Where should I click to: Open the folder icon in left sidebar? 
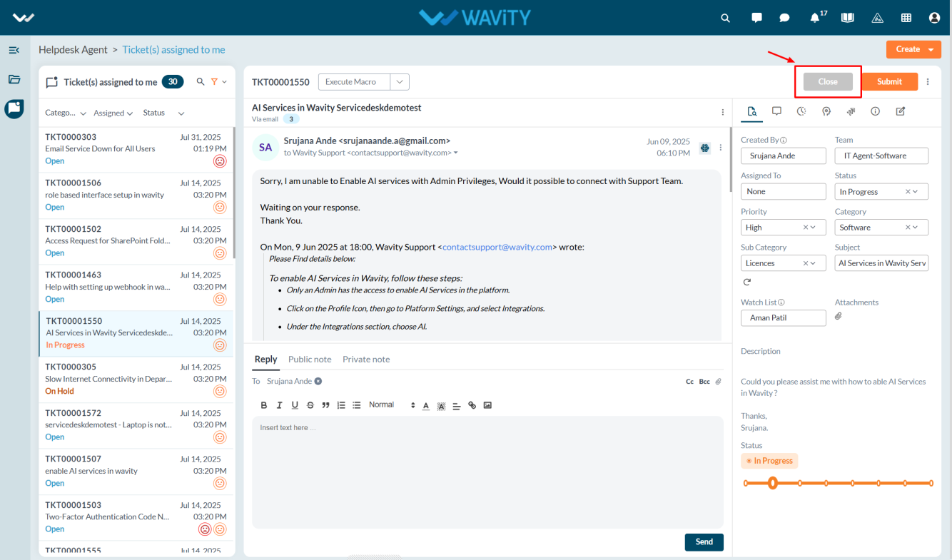(x=14, y=79)
